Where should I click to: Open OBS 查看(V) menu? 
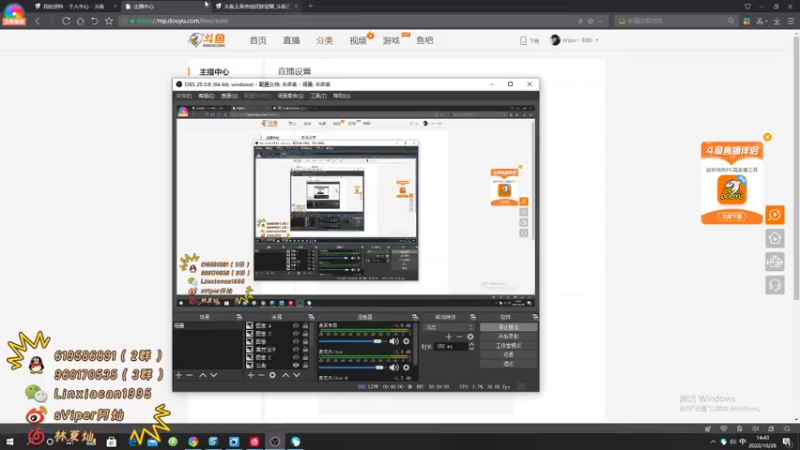pos(229,96)
